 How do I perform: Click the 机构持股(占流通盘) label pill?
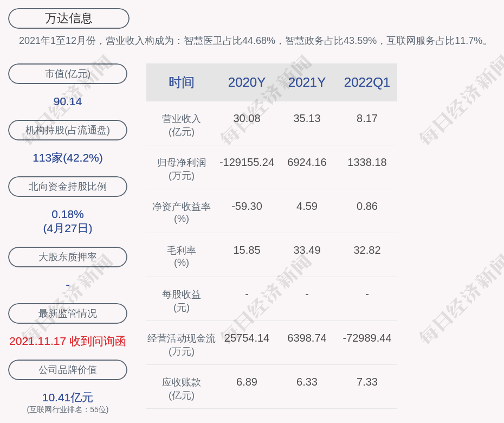pos(68,130)
